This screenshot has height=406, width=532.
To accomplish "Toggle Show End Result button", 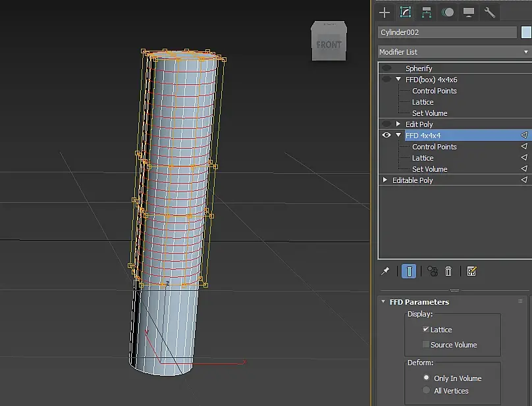I will pos(409,271).
